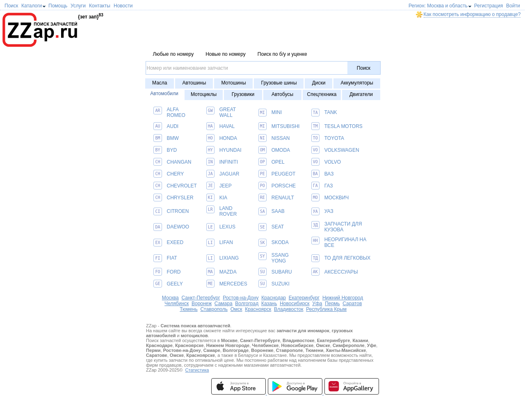
Task: Open the Новости menu item
Action: click(123, 6)
